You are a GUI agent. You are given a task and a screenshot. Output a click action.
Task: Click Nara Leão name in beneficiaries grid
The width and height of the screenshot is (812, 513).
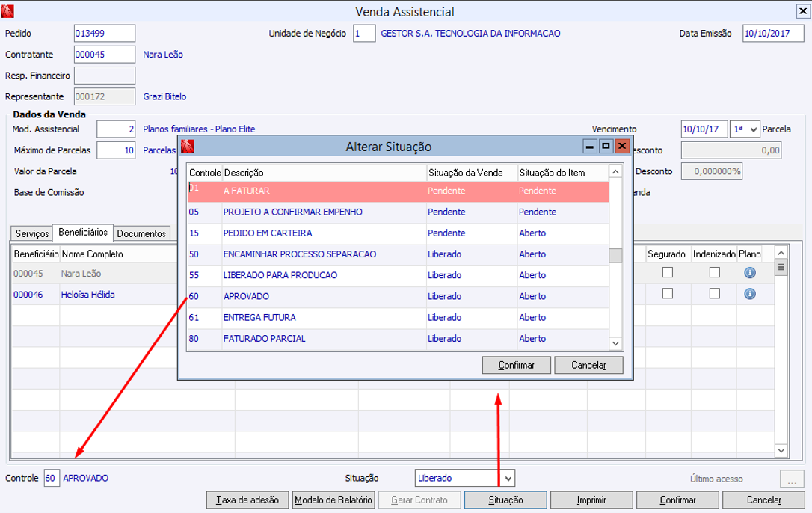click(81, 274)
